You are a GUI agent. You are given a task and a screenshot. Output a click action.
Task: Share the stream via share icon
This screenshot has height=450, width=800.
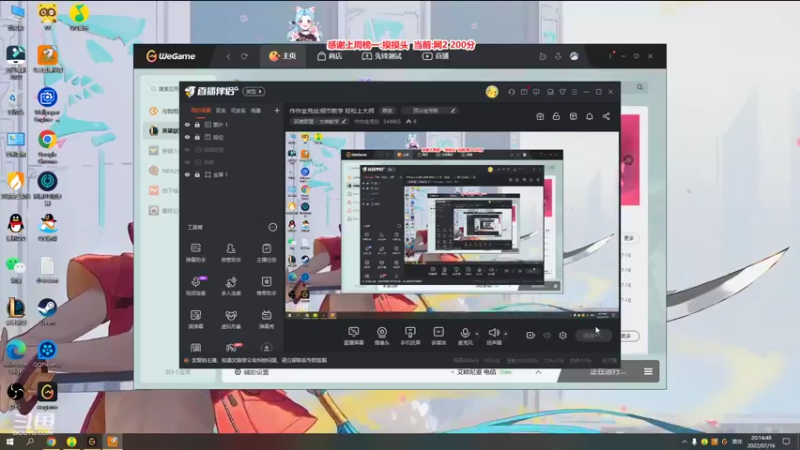click(x=606, y=116)
